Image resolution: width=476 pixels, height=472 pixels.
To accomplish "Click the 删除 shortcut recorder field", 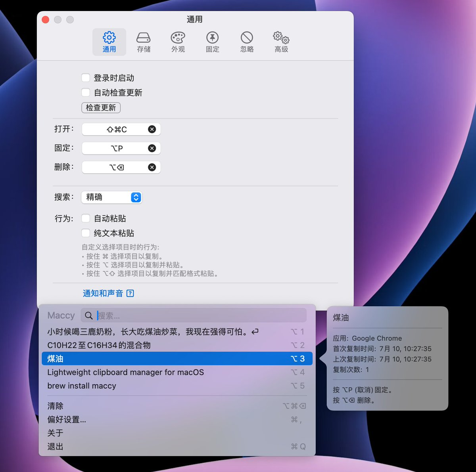I will coord(121,167).
